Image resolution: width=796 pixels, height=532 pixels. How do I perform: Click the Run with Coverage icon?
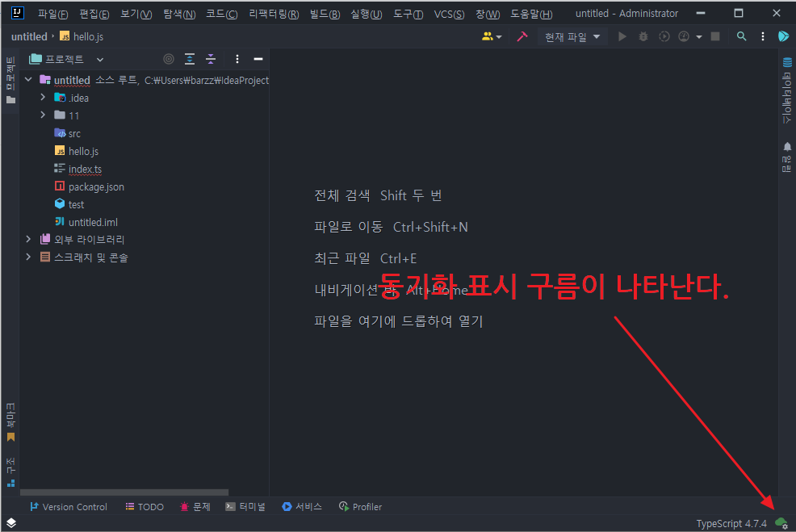coord(664,36)
